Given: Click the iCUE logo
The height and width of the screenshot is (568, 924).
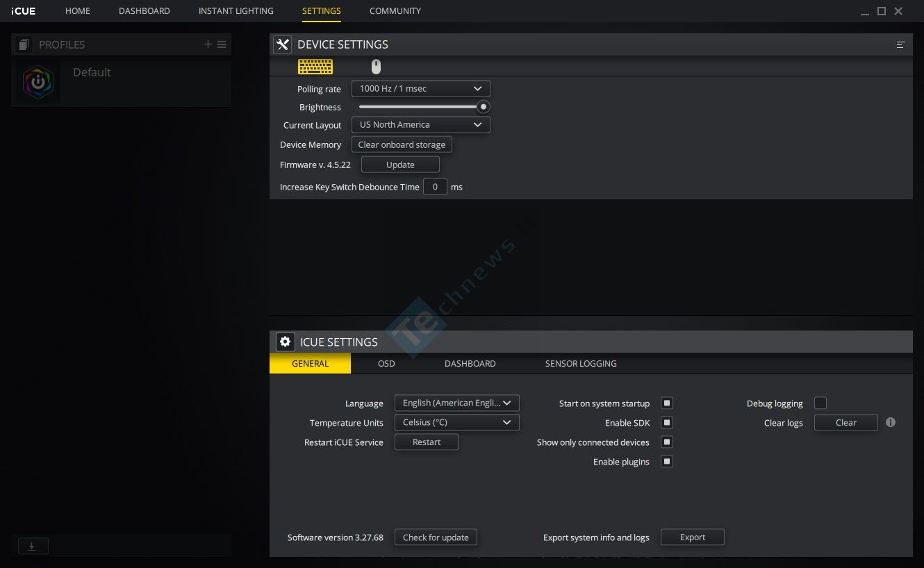Looking at the screenshot, I should click(x=23, y=11).
